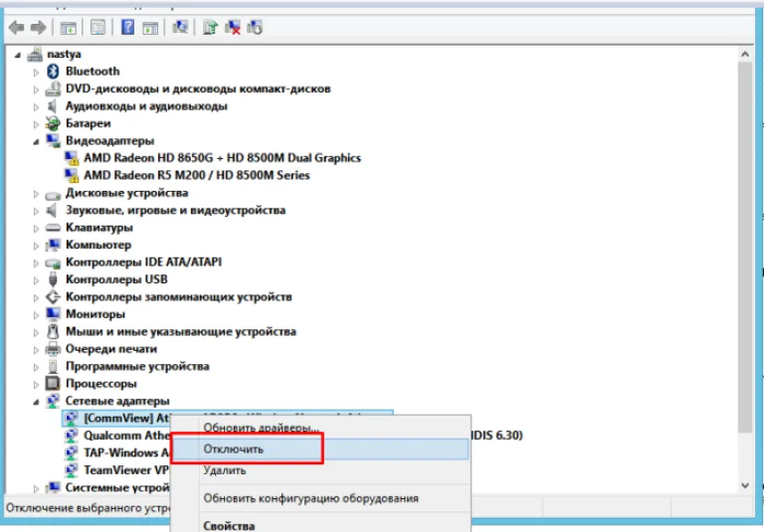This screenshot has width=764, height=532.
Task: Choose Обновить драйверы... in the context menu
Action: [x=261, y=428]
